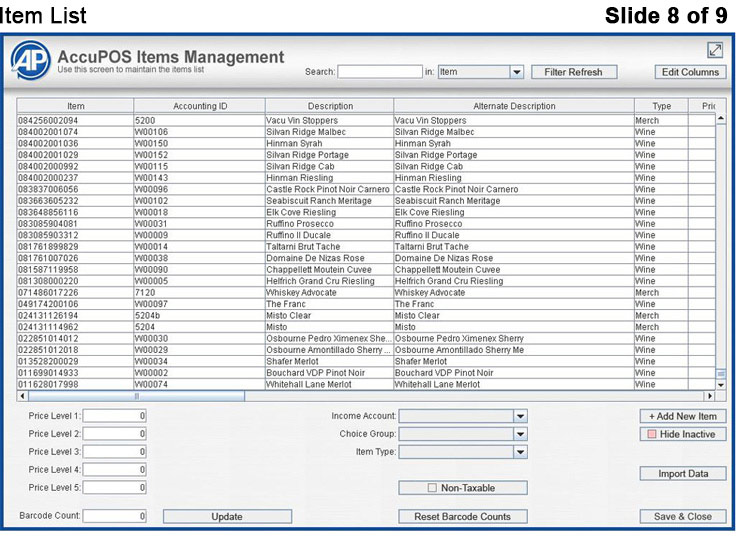Screen dimensions: 736x556
Task: Sort by the Item column header
Action: click(x=76, y=106)
